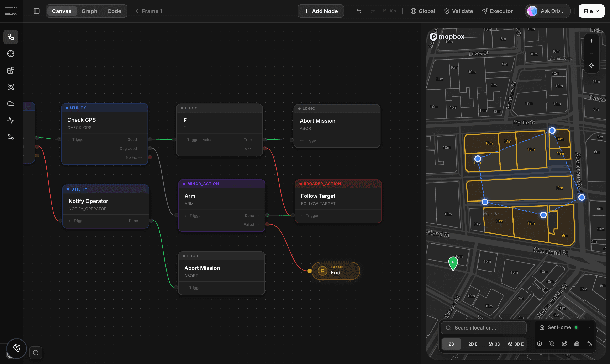Viewport: 610px width, 364px height.
Task: Switch map to 2D view
Action: (x=451, y=344)
